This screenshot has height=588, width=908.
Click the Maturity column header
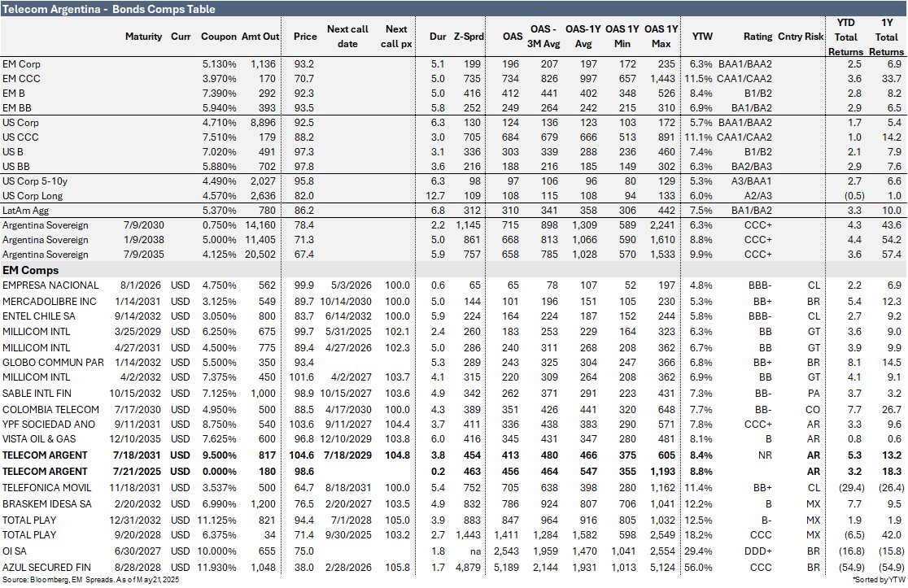tap(144, 37)
